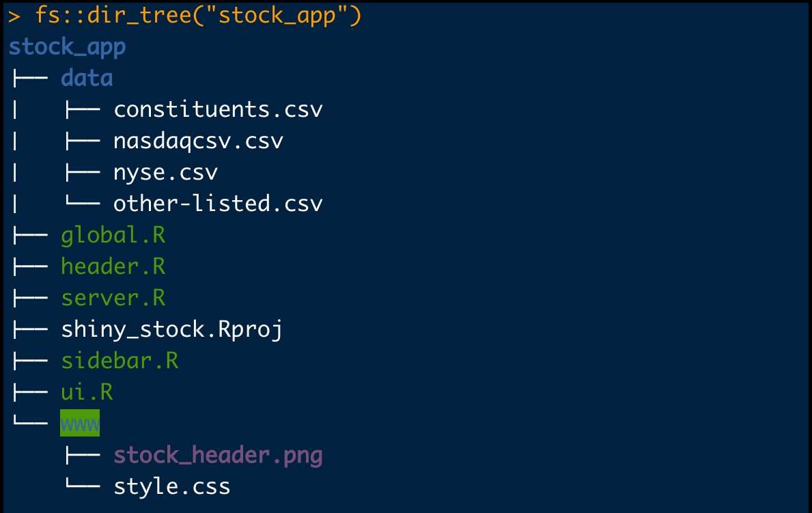Select the stock_app root folder name

(x=67, y=46)
